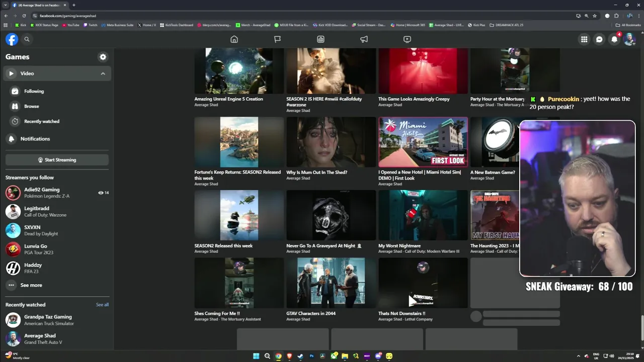Screen dimensions: 644x362
Task: Go to the Facebook Home icon
Action: (234, 39)
